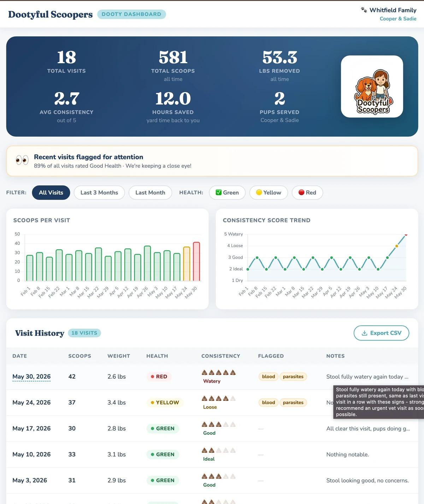This screenshot has width=424, height=504.
Task: Click the note 'All clear this visit'
Action: pyautogui.click(x=368, y=428)
